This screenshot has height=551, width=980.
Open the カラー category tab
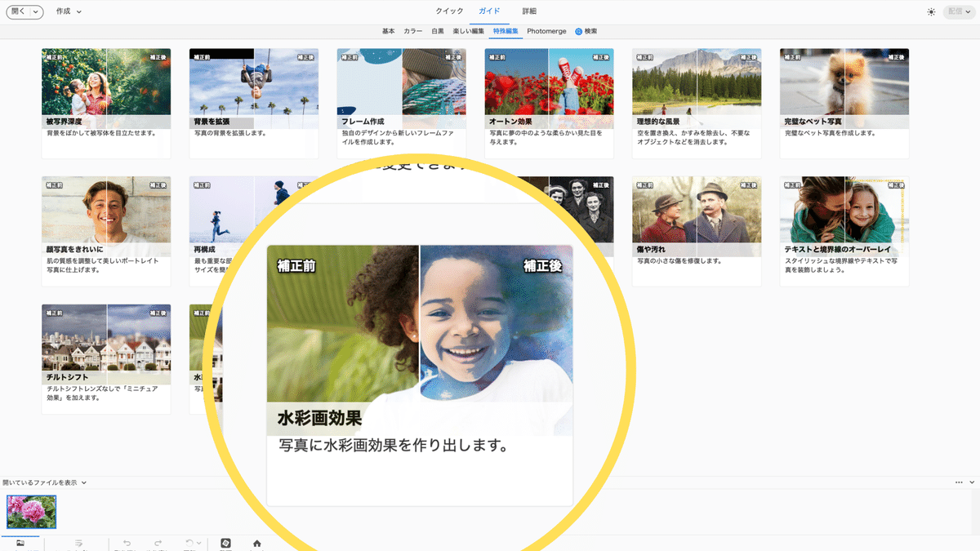coord(413,31)
